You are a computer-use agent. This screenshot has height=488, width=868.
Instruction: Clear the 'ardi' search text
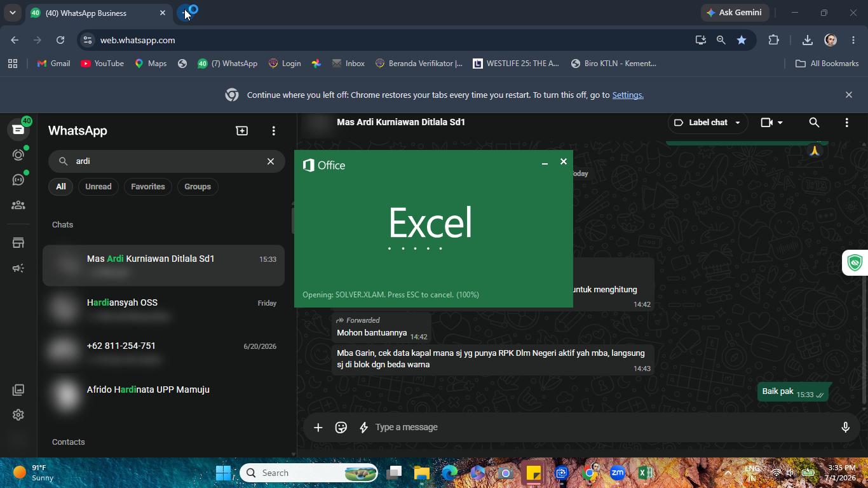(x=270, y=161)
